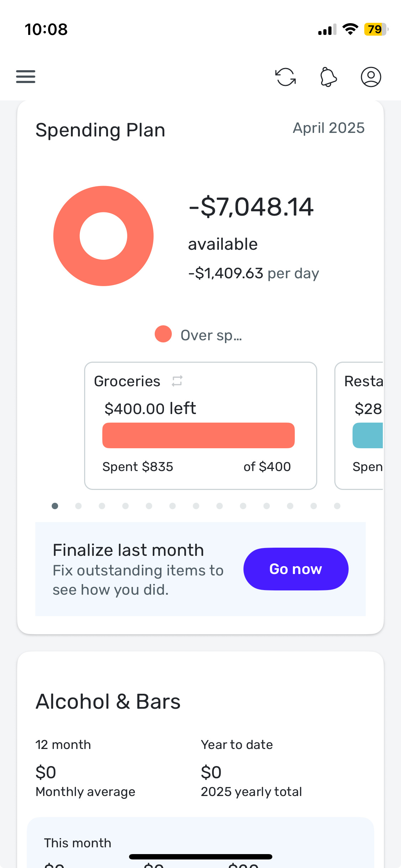Screen dimensions: 401x868
Task: Expand the Groceries category card
Action: coord(201,426)
